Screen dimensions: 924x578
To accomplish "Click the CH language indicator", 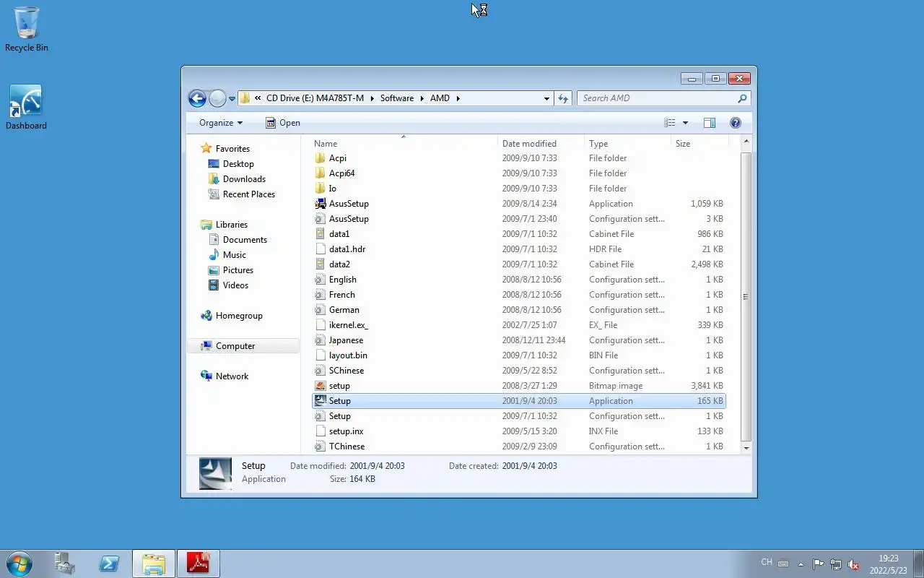I will [x=767, y=562].
